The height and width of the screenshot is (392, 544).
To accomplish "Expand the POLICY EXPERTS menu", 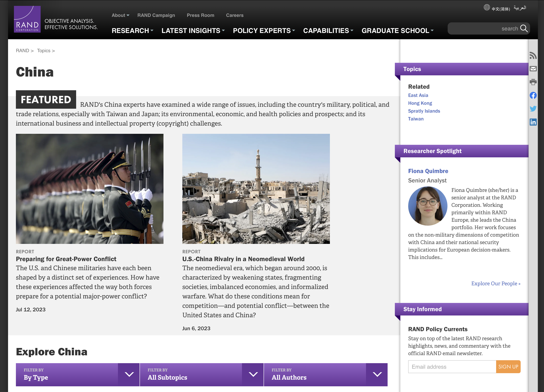I will (x=264, y=31).
